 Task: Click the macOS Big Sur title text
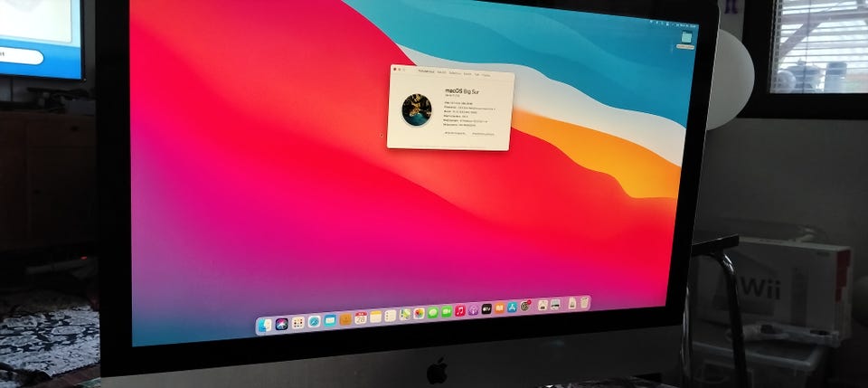pos(462,90)
